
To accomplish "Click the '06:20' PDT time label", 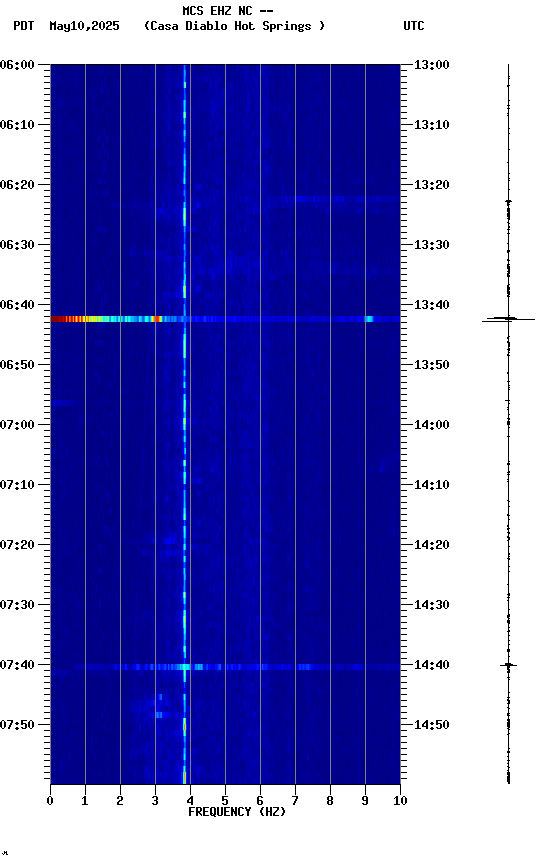I will [17, 185].
